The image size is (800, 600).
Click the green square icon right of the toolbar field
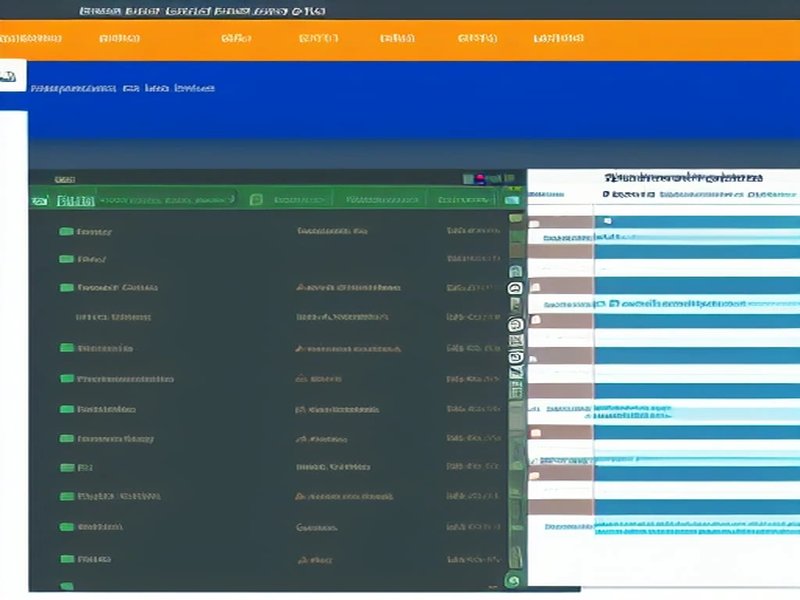(x=255, y=200)
